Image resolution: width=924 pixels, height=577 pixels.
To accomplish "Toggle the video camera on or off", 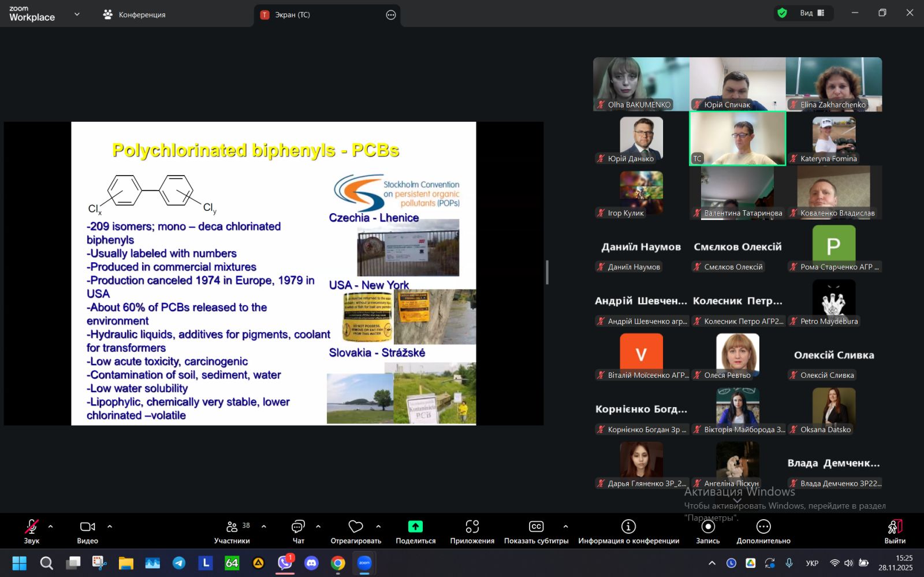I will point(87,527).
